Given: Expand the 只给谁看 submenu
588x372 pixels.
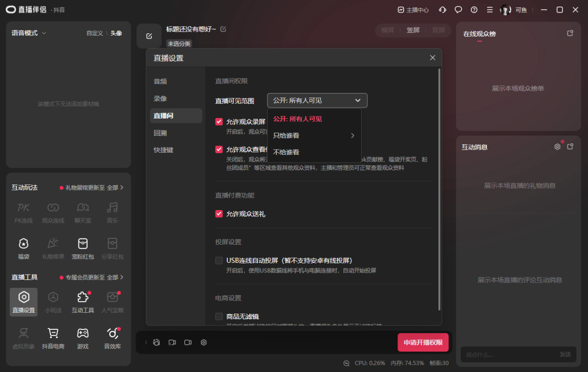Looking at the screenshot, I should [x=314, y=136].
